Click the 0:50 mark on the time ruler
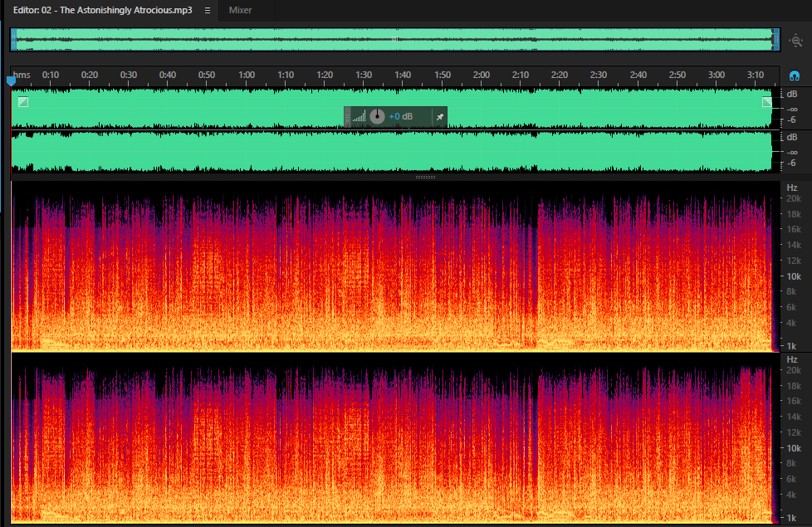The height and width of the screenshot is (527, 812). click(x=207, y=75)
